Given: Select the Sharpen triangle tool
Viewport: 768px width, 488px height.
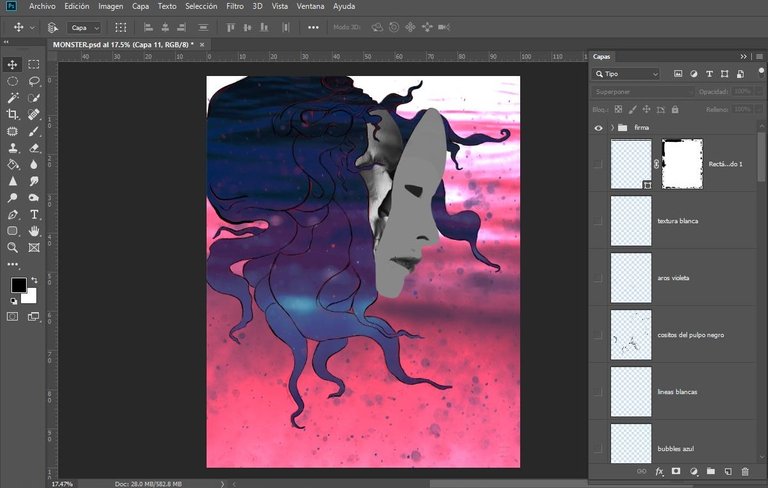Looking at the screenshot, I should pyautogui.click(x=12, y=181).
